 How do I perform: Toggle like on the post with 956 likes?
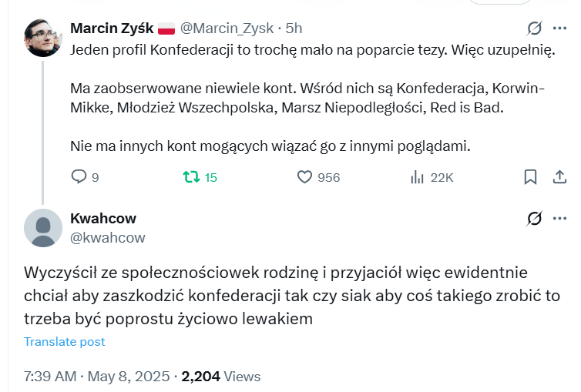304,177
